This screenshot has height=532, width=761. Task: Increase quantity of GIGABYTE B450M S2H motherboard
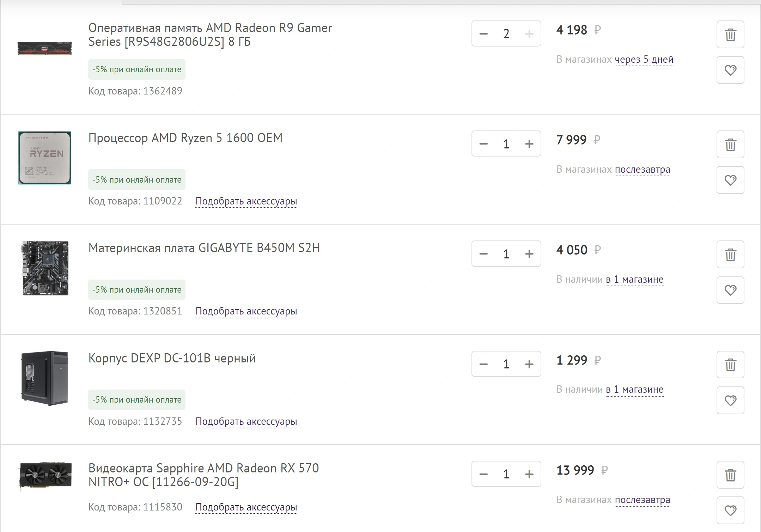pyautogui.click(x=529, y=254)
